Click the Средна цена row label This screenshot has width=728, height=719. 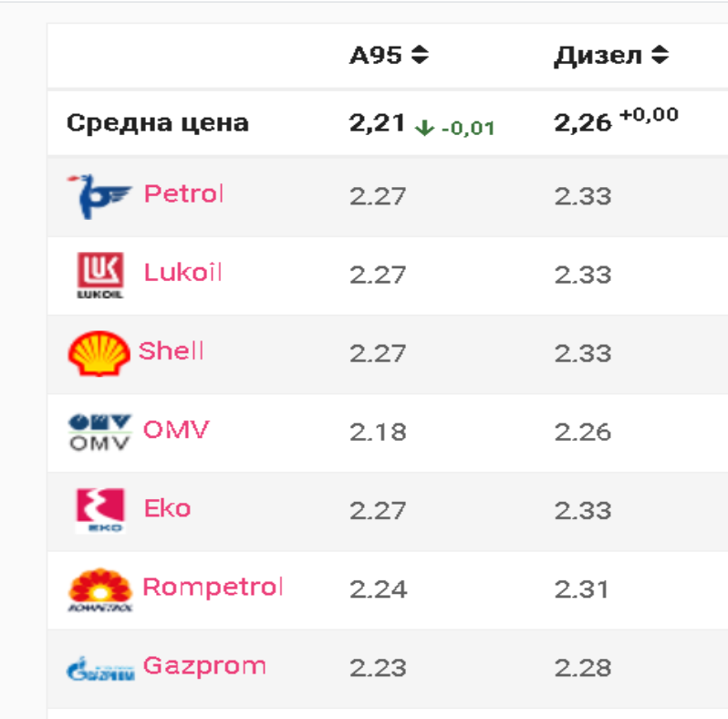pos(158,123)
